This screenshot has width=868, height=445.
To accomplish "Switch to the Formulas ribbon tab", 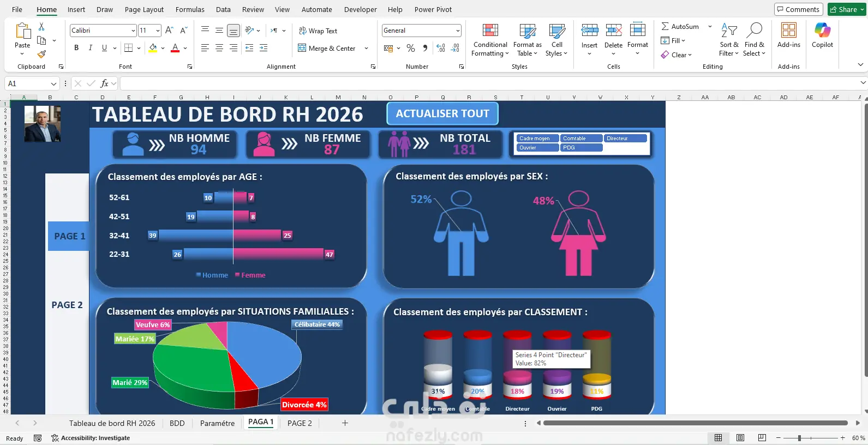I will [x=190, y=9].
